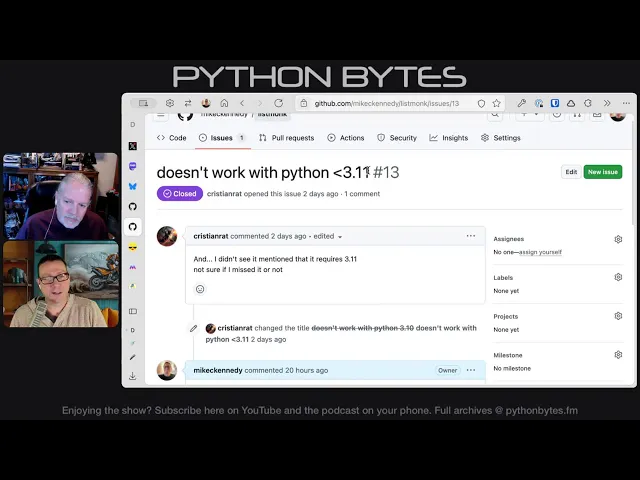Click cristianrat's avatar beside first comment

click(x=167, y=236)
